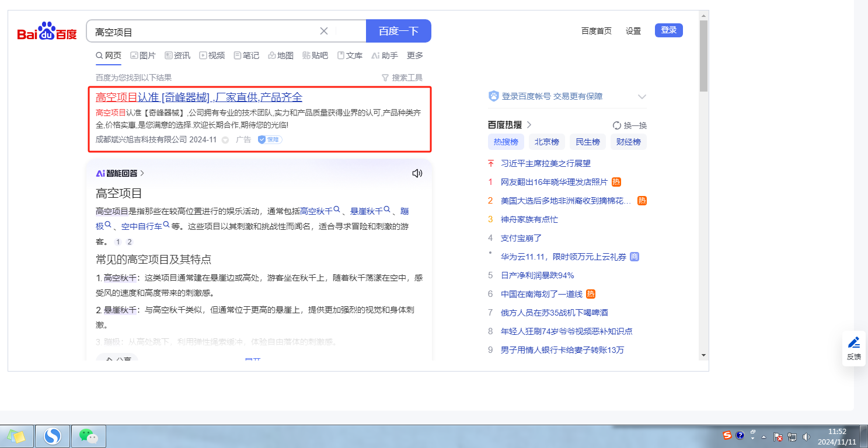Show hidden system tray icons

(763, 436)
